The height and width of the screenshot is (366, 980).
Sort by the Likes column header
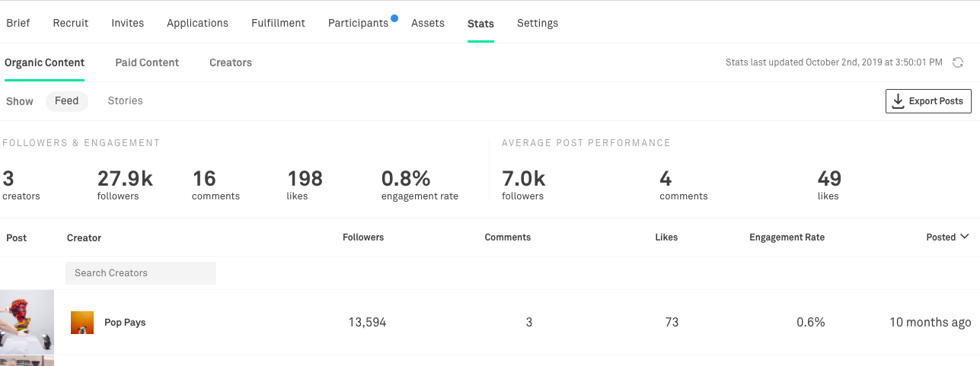(666, 237)
